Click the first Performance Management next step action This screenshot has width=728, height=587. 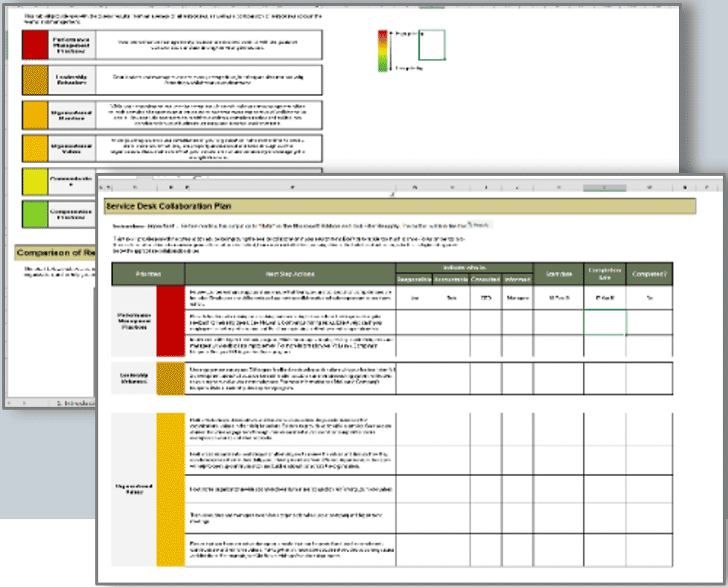[x=290, y=298]
